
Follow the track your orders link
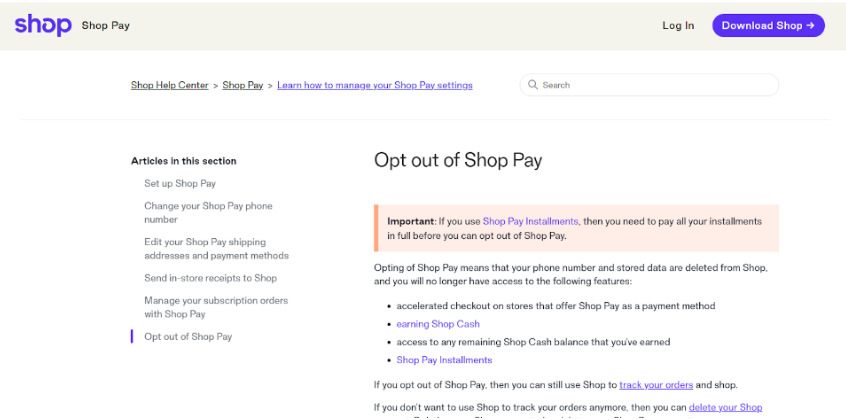point(656,385)
